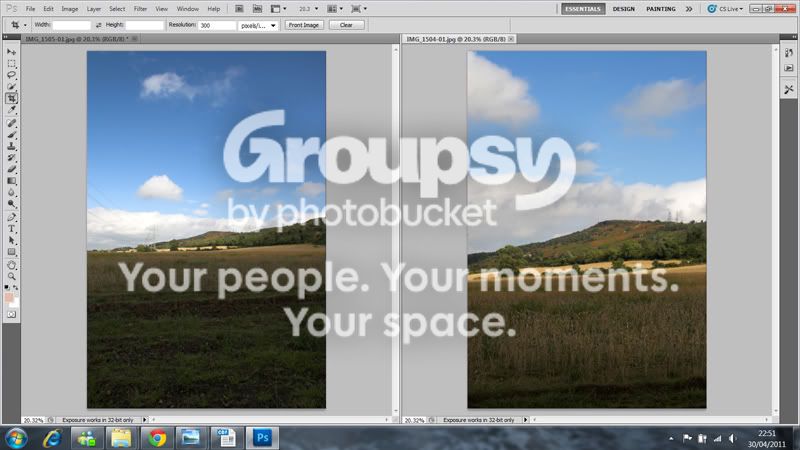Open resolution units dropdown

coord(258,25)
